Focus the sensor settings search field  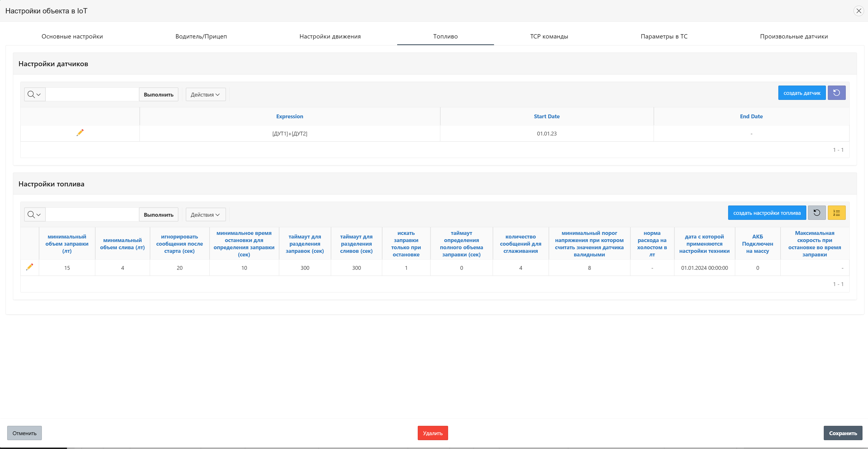click(x=92, y=95)
